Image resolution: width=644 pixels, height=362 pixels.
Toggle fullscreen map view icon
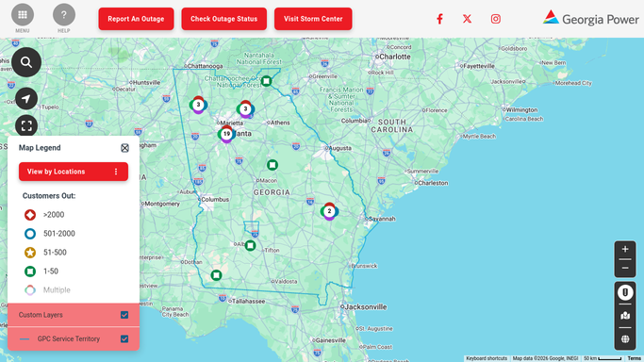click(26, 125)
